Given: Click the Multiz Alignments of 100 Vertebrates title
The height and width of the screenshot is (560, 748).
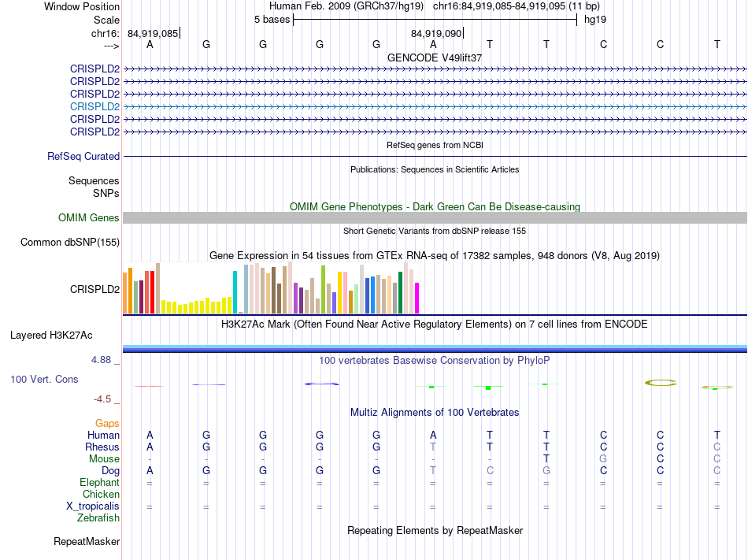Looking at the screenshot, I should [x=435, y=413].
